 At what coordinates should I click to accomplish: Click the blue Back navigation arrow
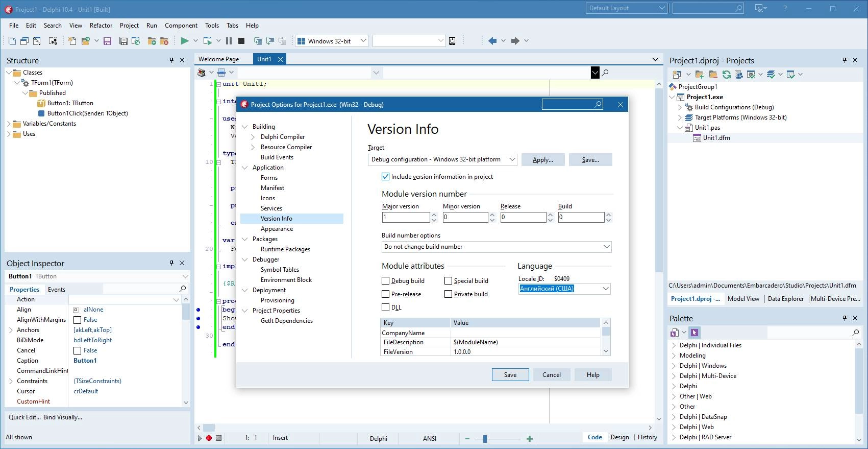tap(492, 41)
